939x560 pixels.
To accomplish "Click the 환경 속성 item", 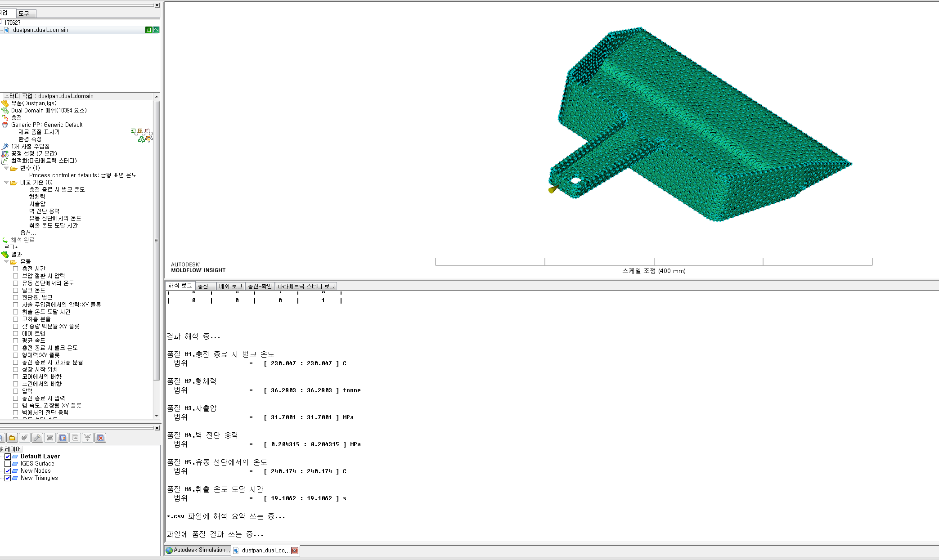I will coord(30,139).
